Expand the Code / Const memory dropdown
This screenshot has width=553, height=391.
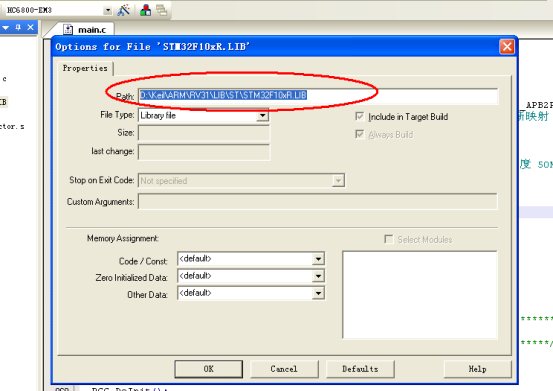(x=318, y=259)
